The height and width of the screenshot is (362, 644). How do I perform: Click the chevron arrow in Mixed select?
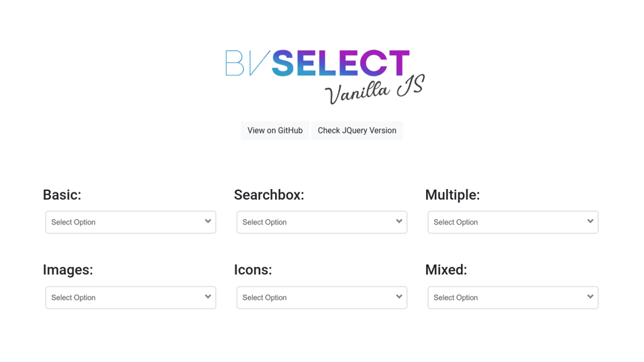pos(590,296)
